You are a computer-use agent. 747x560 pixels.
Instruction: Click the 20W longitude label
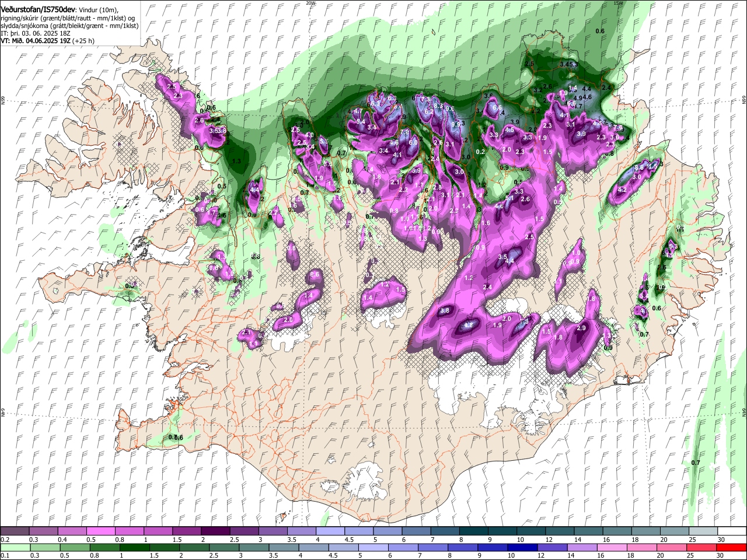coord(310,3)
